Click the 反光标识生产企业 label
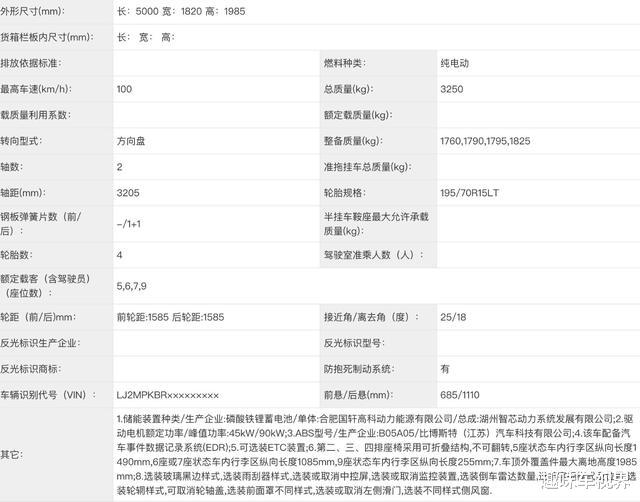640x502 pixels. (x=40, y=343)
